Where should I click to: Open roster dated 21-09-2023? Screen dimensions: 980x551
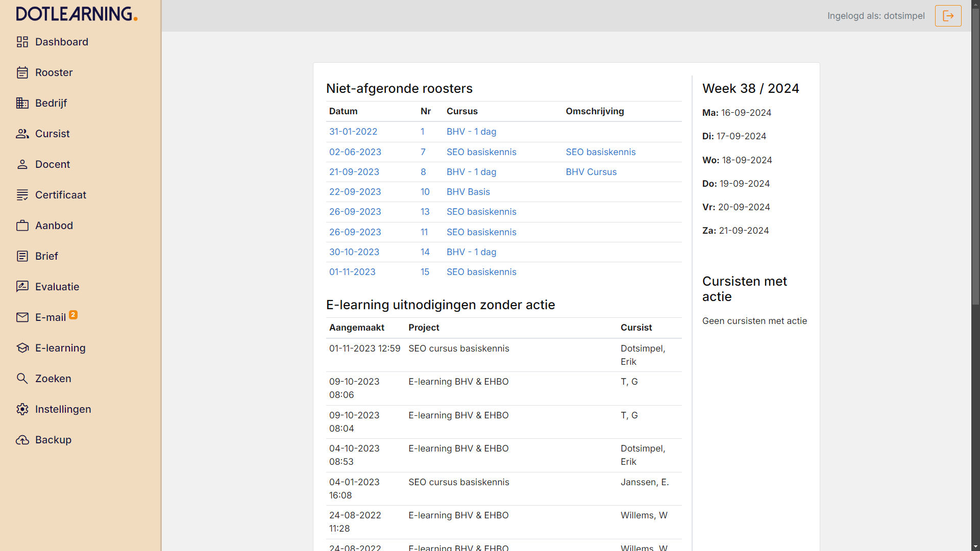pos(354,172)
